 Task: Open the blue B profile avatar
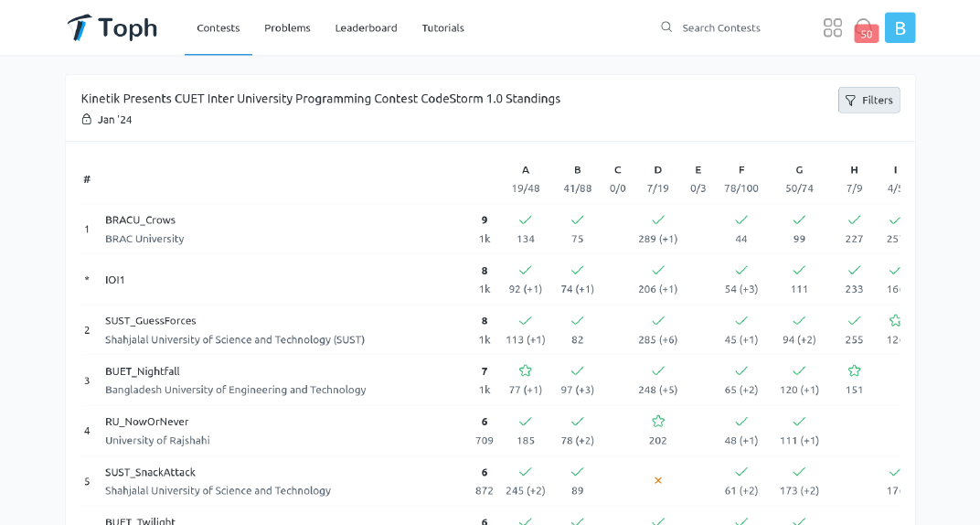[900, 27]
